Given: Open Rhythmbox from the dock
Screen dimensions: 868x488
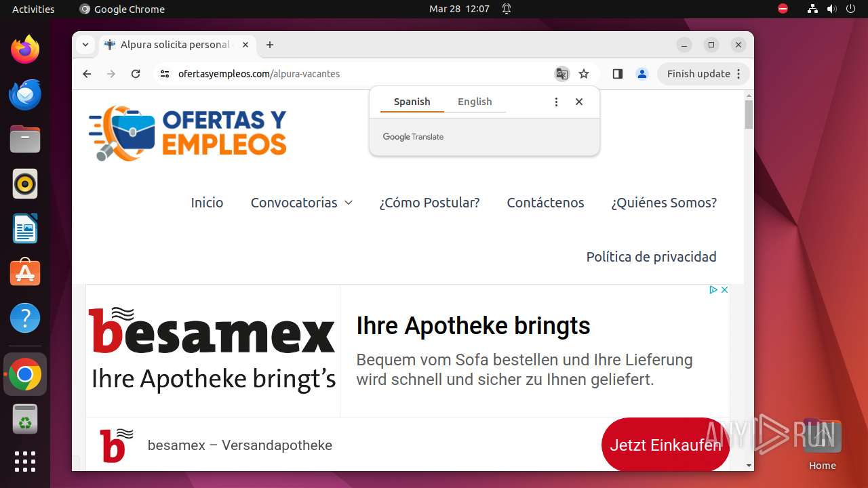Looking at the screenshot, I should 25,184.
